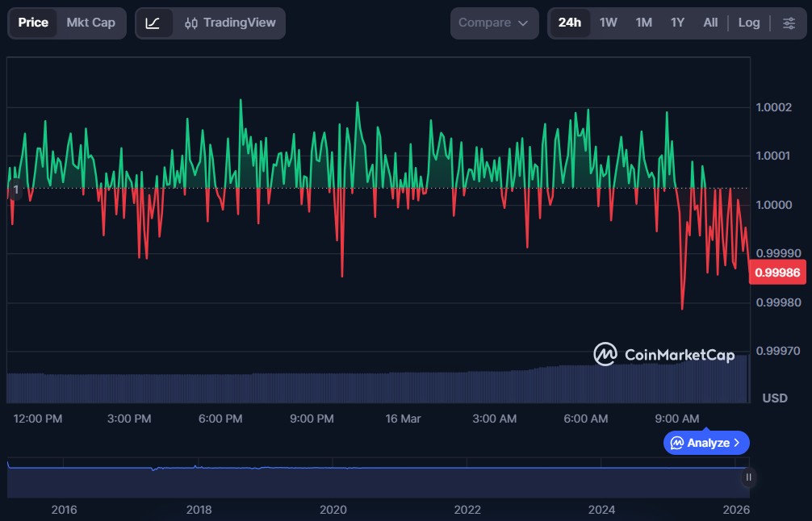Select the 24h time range
The image size is (812, 521).
tap(569, 23)
